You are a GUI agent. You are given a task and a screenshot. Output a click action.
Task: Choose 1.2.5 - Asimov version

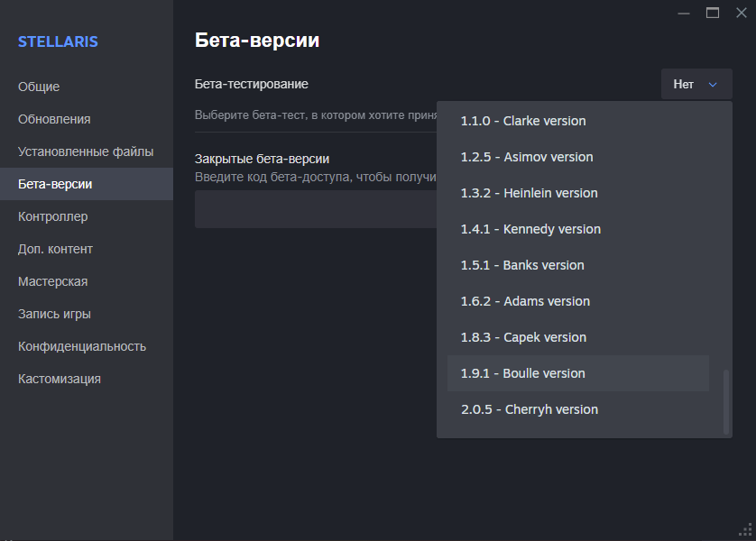pos(578,157)
